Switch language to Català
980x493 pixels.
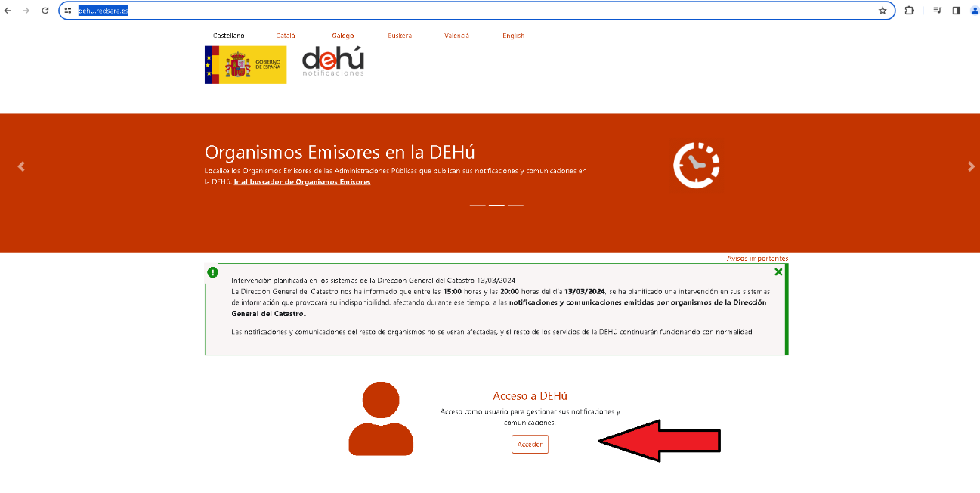coord(286,36)
